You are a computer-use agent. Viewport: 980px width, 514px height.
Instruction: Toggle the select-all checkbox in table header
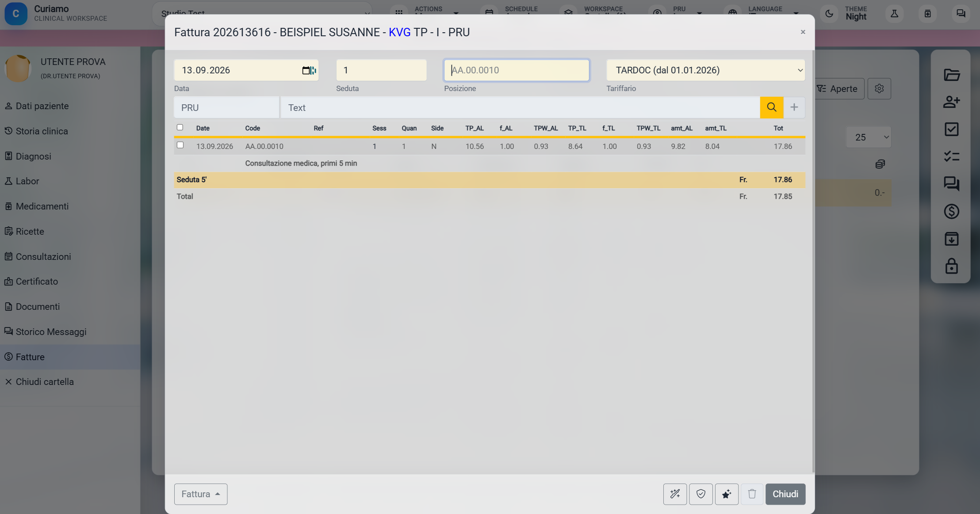click(x=180, y=127)
